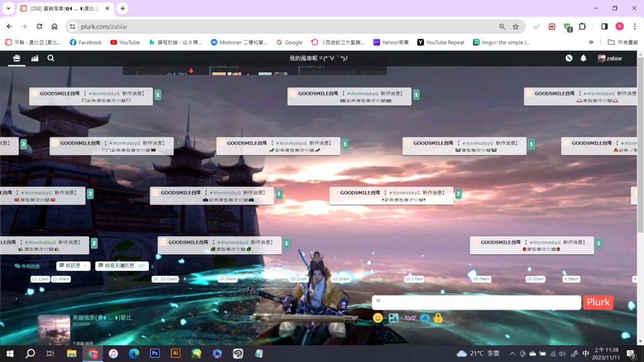Open the Plurk home timeline icon
The height and width of the screenshot is (362, 644).
pyautogui.click(x=16, y=58)
